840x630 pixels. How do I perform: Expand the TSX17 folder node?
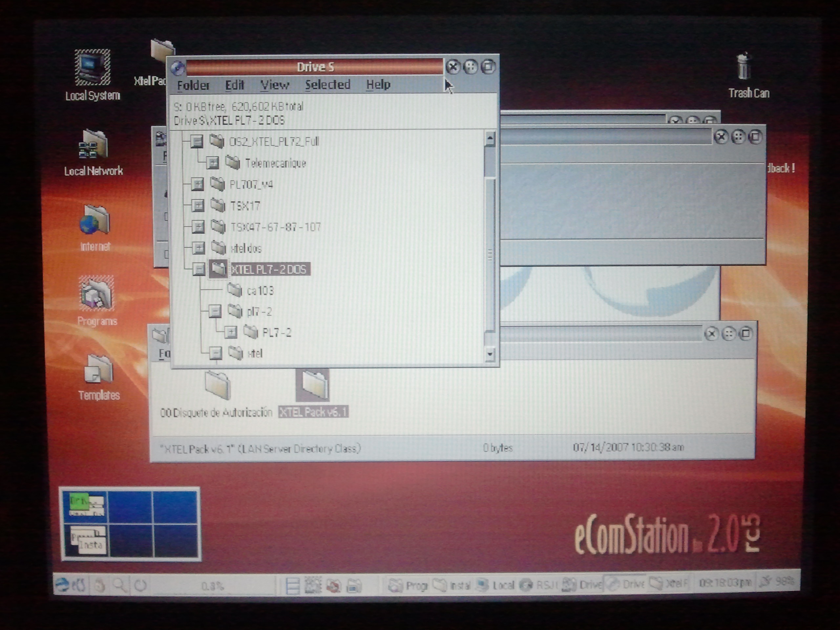click(x=198, y=206)
